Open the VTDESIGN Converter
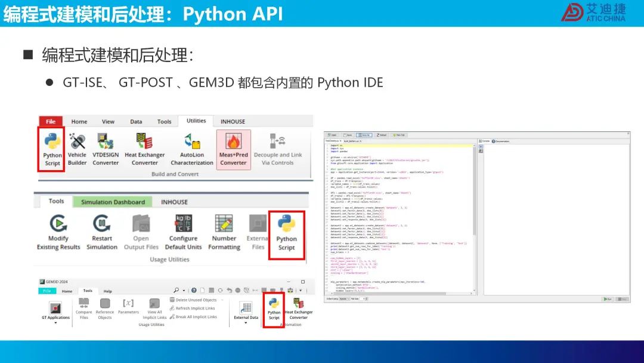The height and width of the screenshot is (363, 644). [x=106, y=149]
